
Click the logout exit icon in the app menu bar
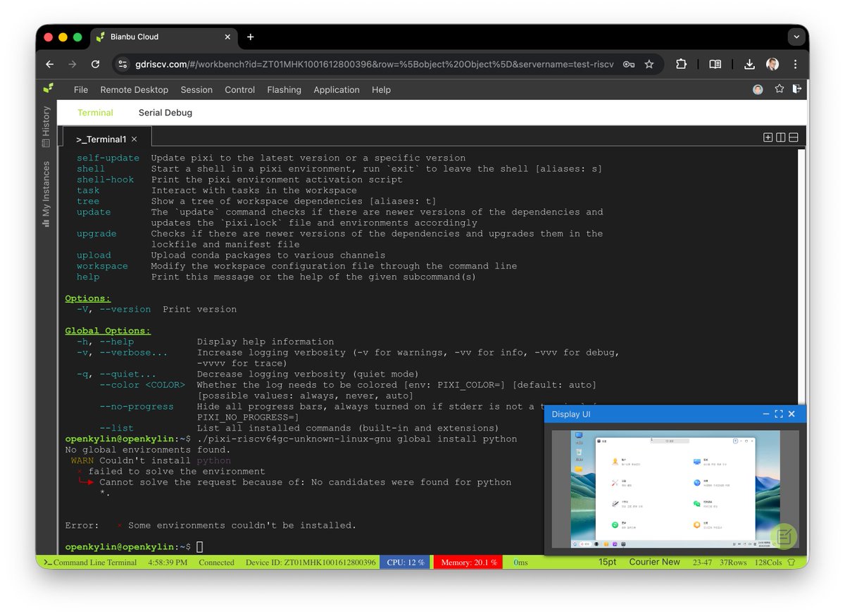pyautogui.click(x=796, y=89)
